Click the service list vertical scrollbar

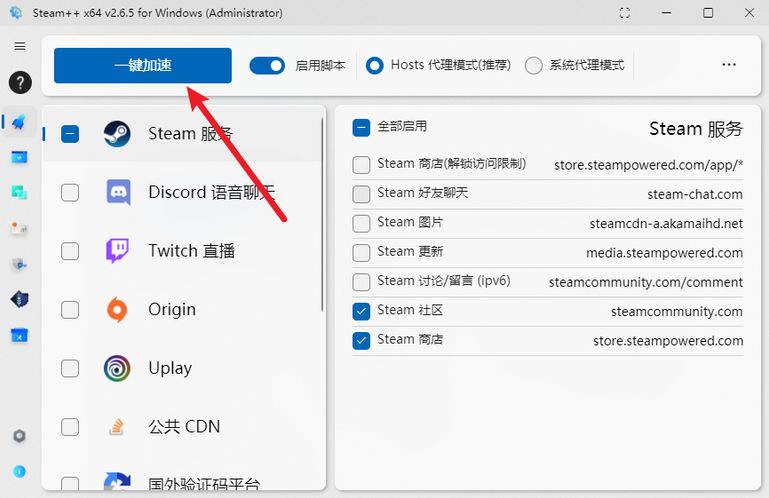(322, 214)
